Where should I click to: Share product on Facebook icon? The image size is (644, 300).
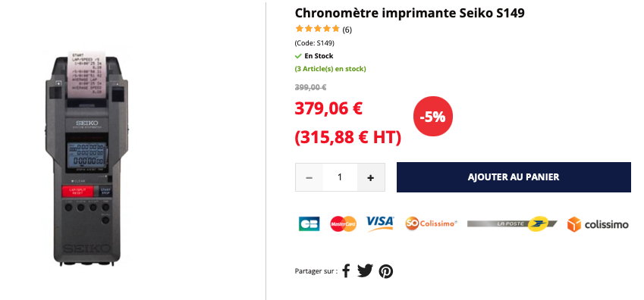tap(346, 271)
